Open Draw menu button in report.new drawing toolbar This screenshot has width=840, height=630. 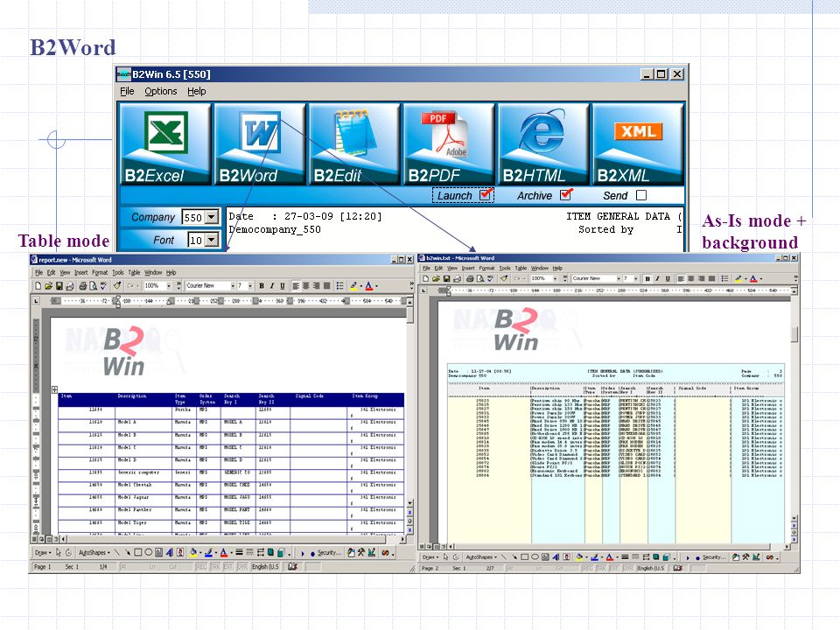coord(43,552)
